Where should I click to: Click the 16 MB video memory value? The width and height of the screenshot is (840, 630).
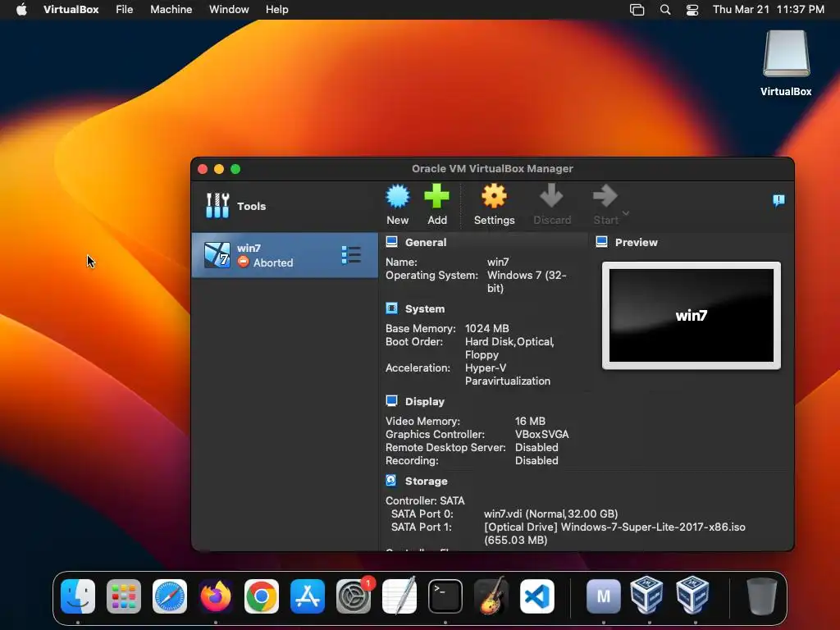click(530, 421)
